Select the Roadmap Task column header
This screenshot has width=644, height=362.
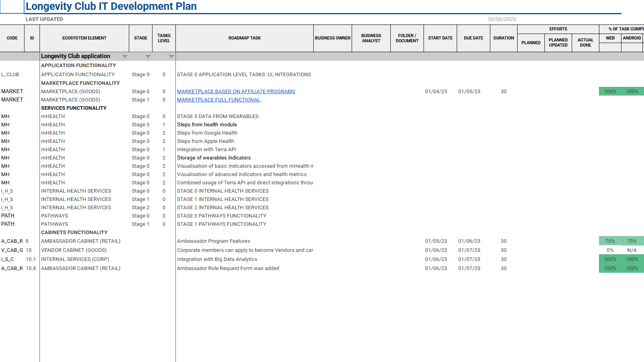point(244,38)
